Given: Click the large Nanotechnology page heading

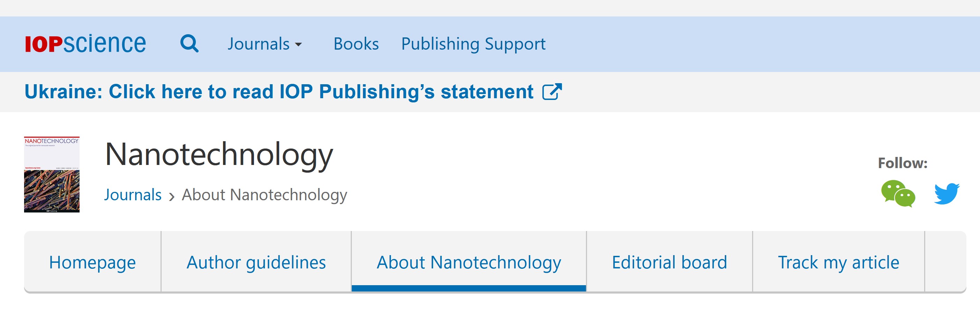Looking at the screenshot, I should [219, 154].
